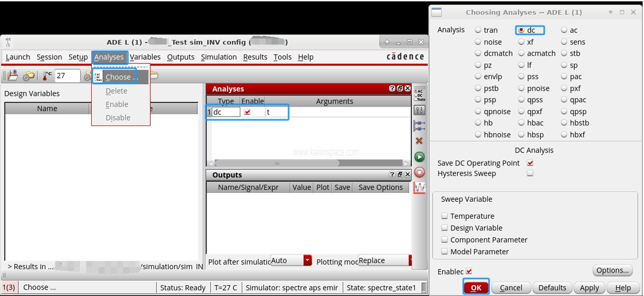Click the temperature input field showing 27
Image resolution: width=644 pixels, height=296 pixels.
67,76
